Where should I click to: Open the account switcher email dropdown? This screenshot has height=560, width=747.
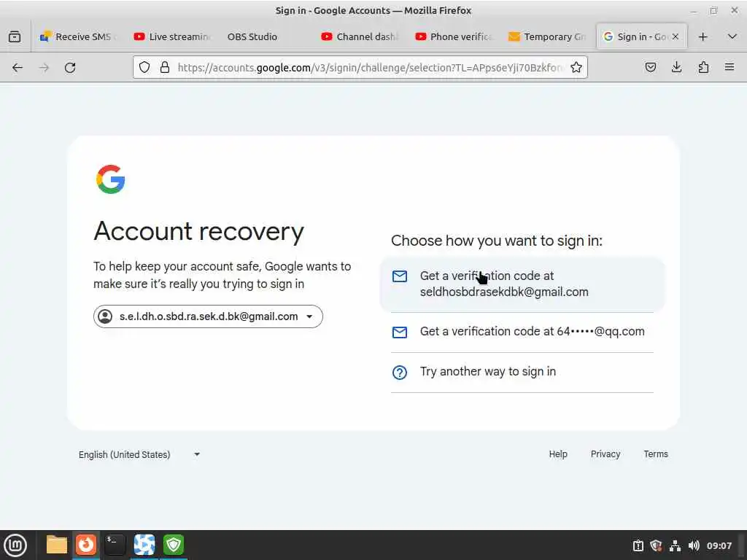point(208,316)
